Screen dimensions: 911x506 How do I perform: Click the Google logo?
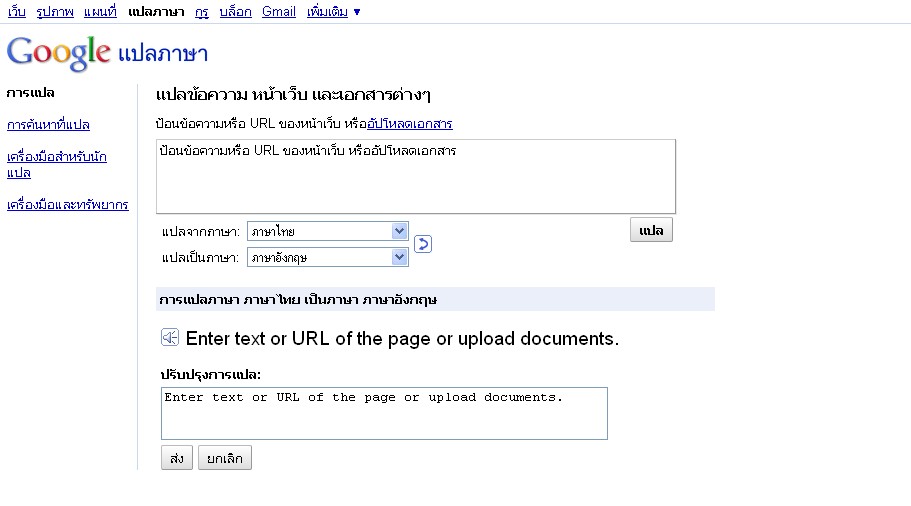58,52
